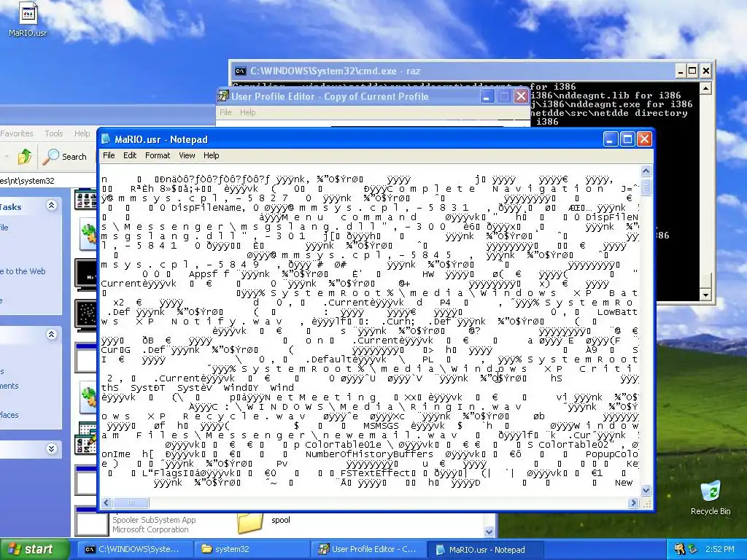Click Notepad horizontal scrollbar right arrow
This screenshot has height=560, width=747.
tap(633, 503)
